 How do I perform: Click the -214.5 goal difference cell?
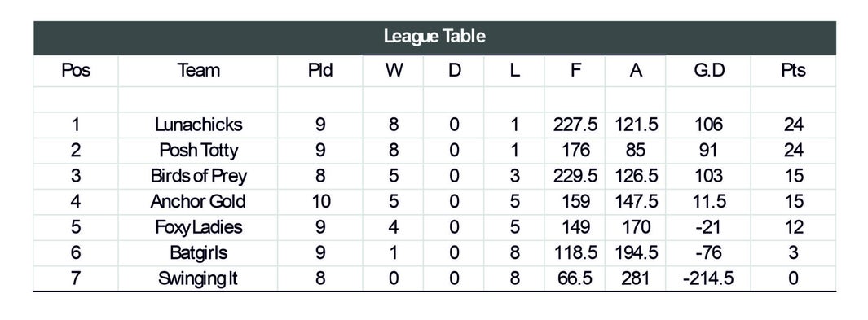(x=708, y=278)
